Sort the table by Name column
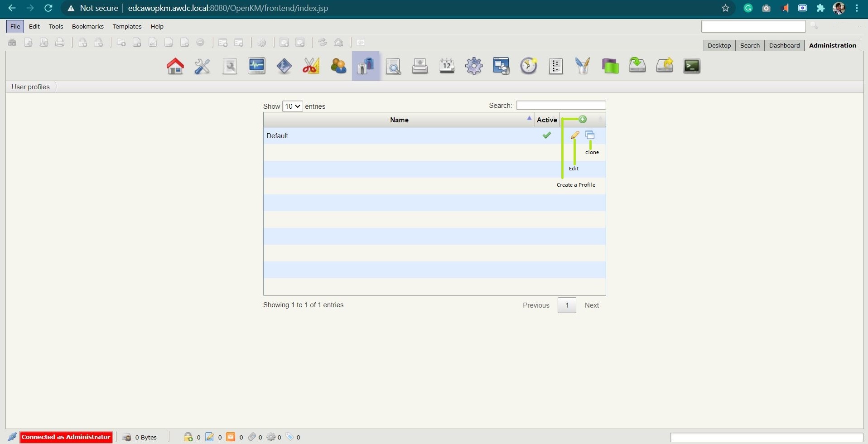868x444 pixels. (x=399, y=120)
